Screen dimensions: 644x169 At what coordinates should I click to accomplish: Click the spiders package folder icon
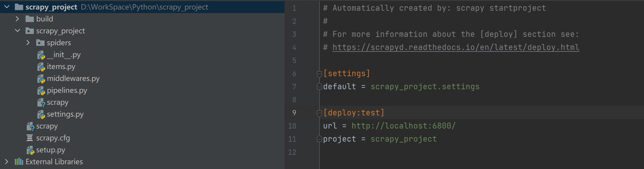point(40,43)
